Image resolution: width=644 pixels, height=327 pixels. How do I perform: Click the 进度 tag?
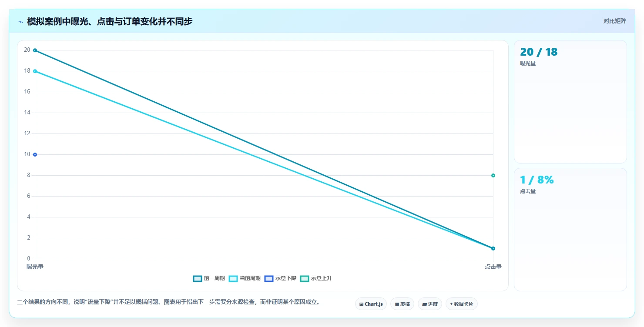(x=430, y=304)
